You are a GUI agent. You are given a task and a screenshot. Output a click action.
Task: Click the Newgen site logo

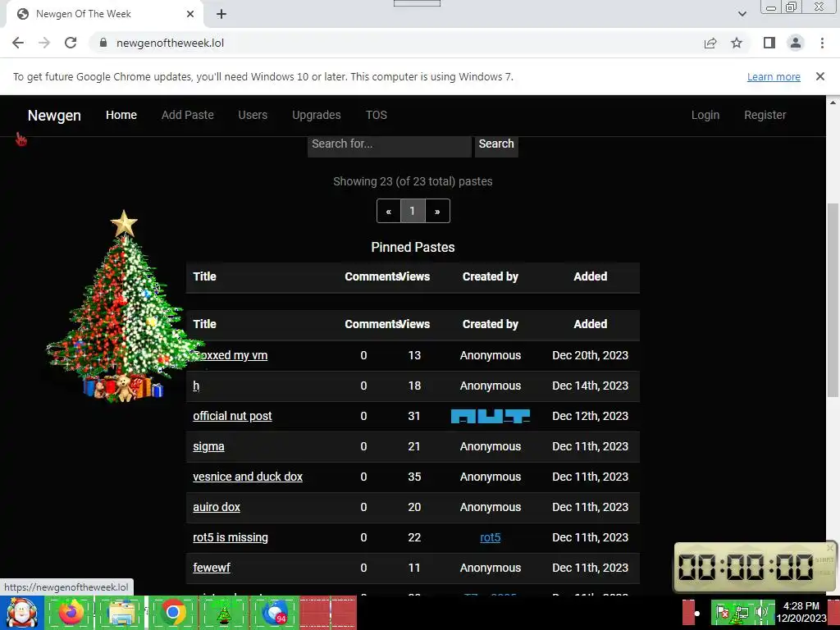tap(54, 115)
